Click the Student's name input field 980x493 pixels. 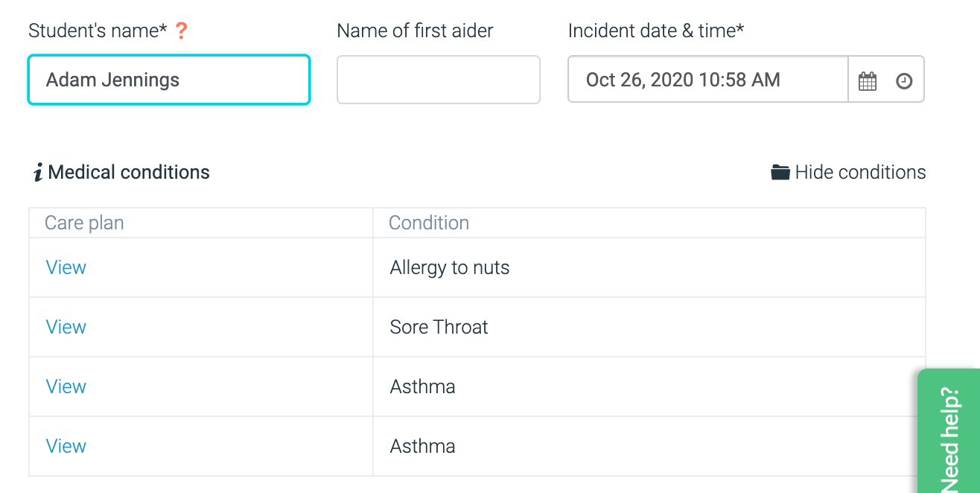168,80
